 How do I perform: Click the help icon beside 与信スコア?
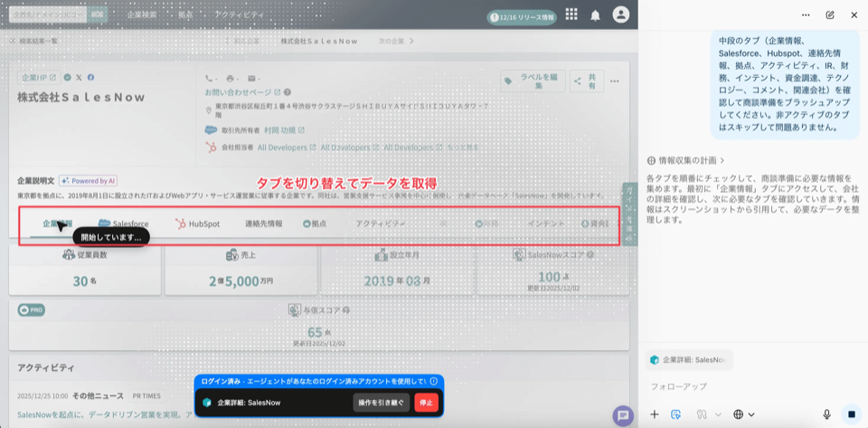pos(346,310)
